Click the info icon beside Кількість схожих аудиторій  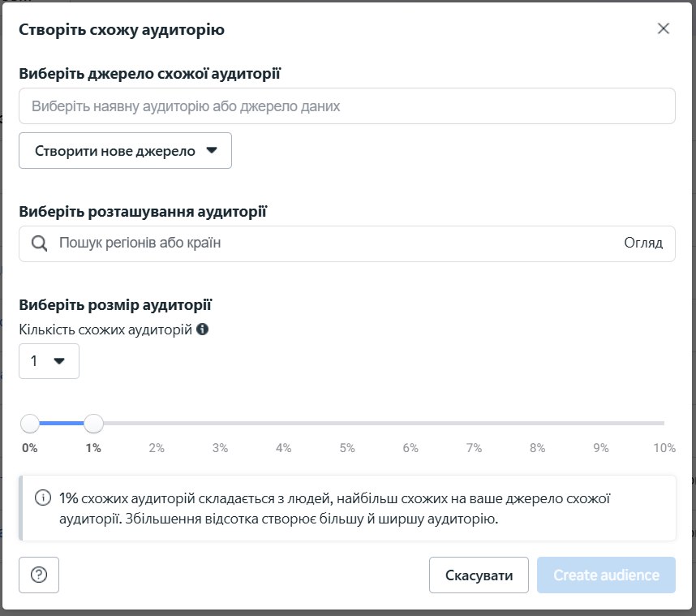(x=203, y=330)
